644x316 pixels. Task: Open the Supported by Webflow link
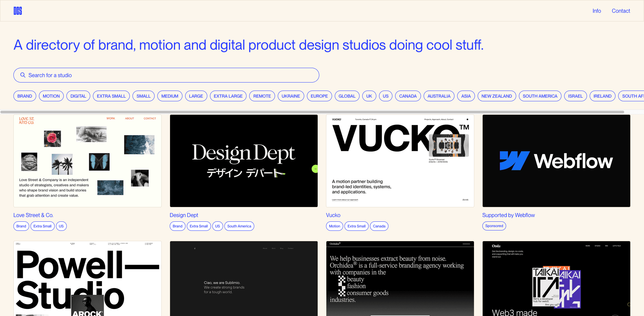pyautogui.click(x=508, y=215)
